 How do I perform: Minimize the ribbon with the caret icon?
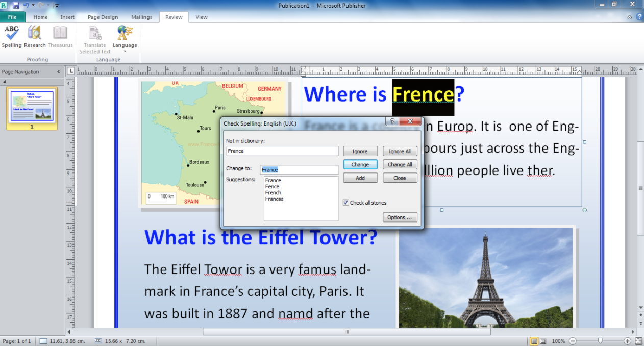pos(630,17)
